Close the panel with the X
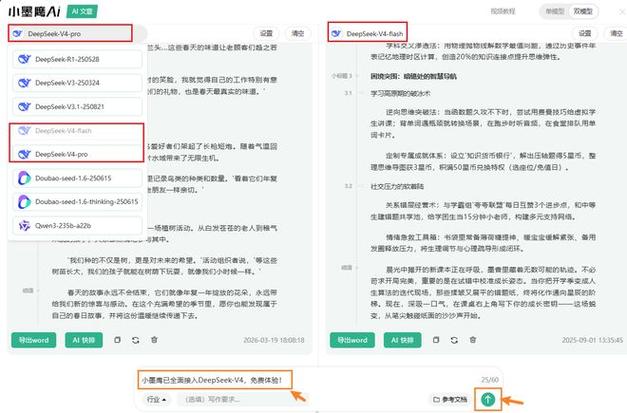Image resolution: width=627 pixels, height=413 pixels. 622,12
